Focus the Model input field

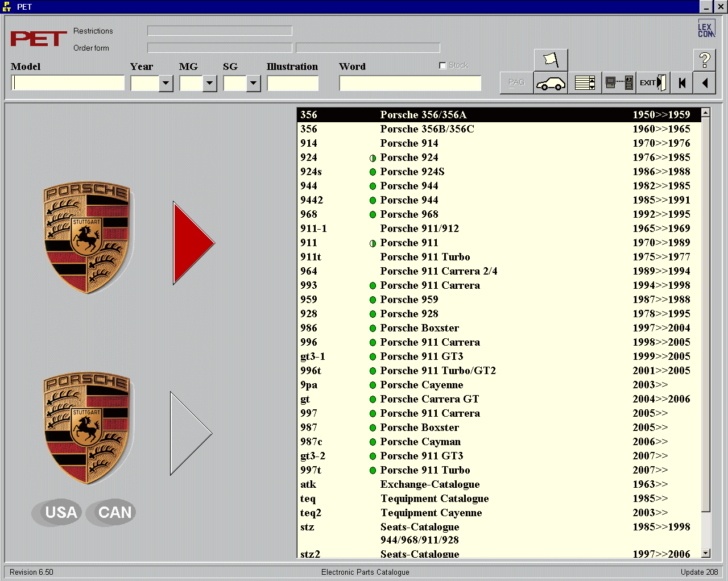(x=68, y=83)
